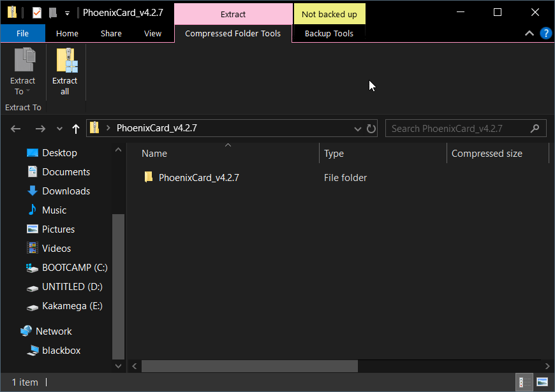Refresh the folder view
This screenshot has width=555, height=392.
coord(371,128)
